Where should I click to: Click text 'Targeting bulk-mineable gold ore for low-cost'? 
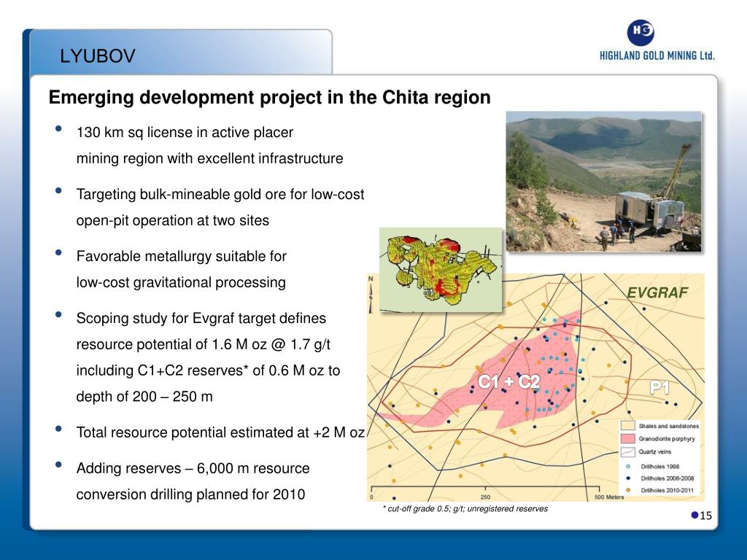point(220,194)
